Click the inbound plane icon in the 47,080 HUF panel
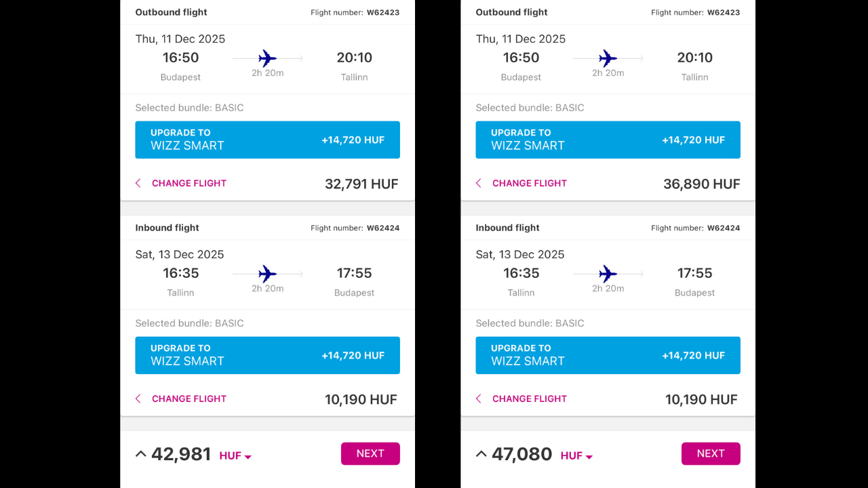This screenshot has width=868, height=488. coord(608,274)
